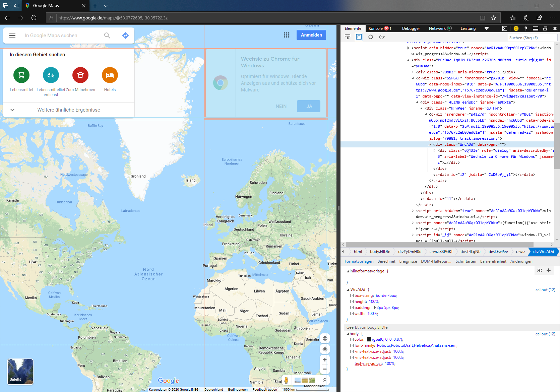Open the Schriftarten tab
Viewport: 560px width, 392px height.
(x=466, y=261)
